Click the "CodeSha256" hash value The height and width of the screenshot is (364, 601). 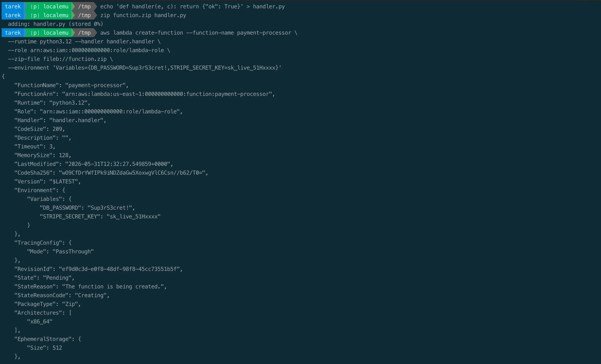pos(132,173)
